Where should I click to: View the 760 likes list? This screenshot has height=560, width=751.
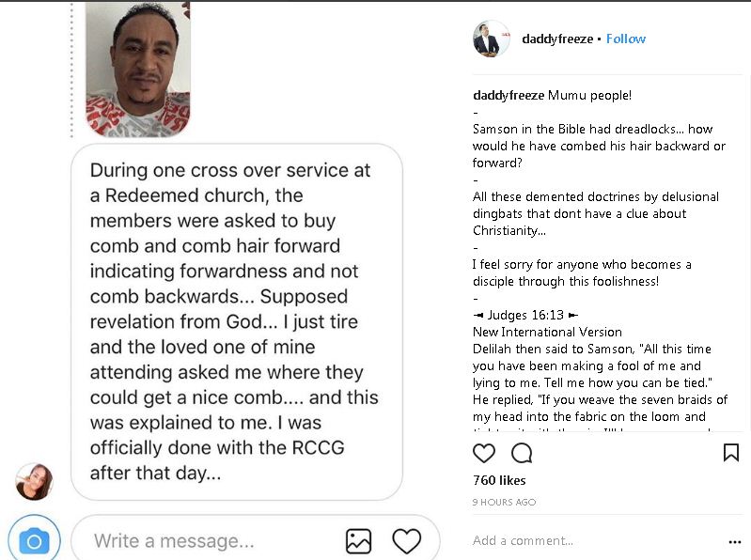[x=497, y=480]
